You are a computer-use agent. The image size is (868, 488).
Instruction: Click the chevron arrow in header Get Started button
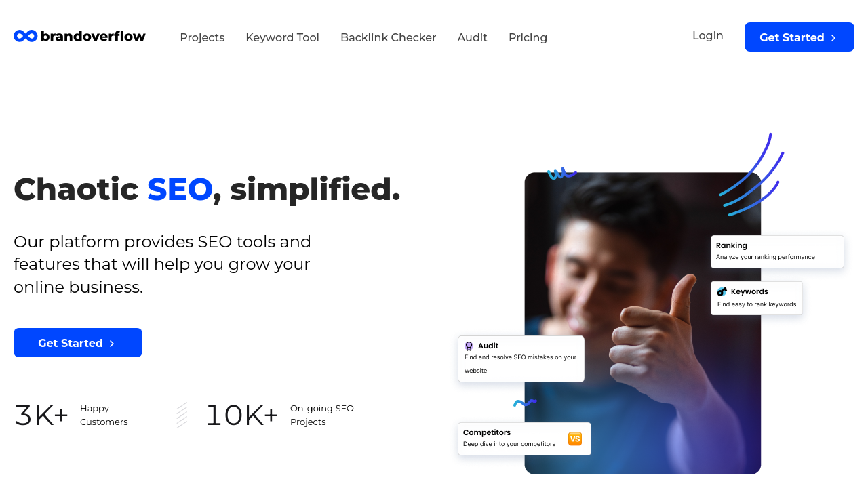[833, 38]
